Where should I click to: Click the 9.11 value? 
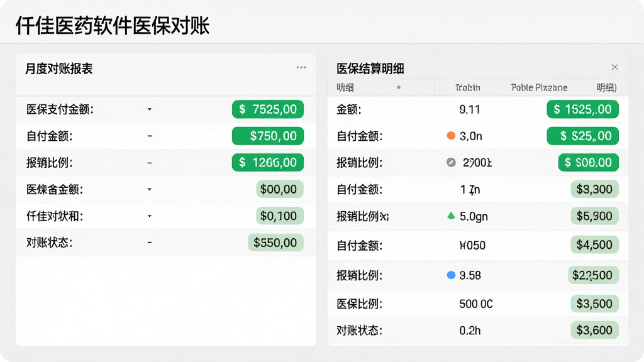(469, 109)
